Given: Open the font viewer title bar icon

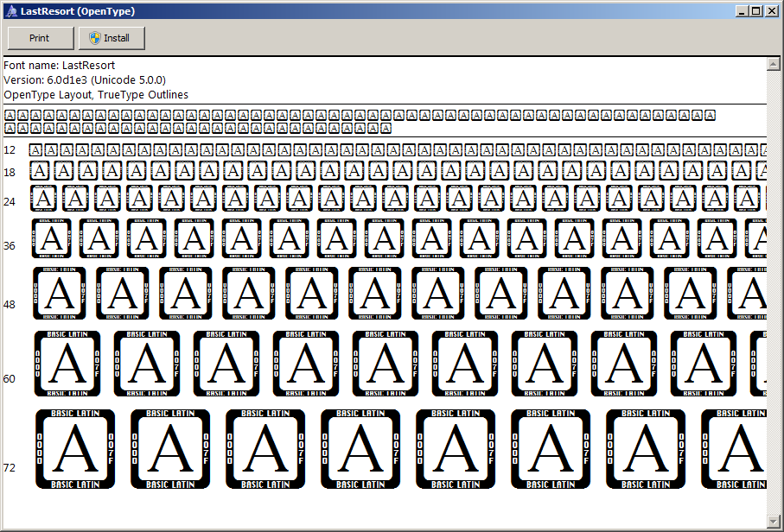Looking at the screenshot, I should pos(10,11).
